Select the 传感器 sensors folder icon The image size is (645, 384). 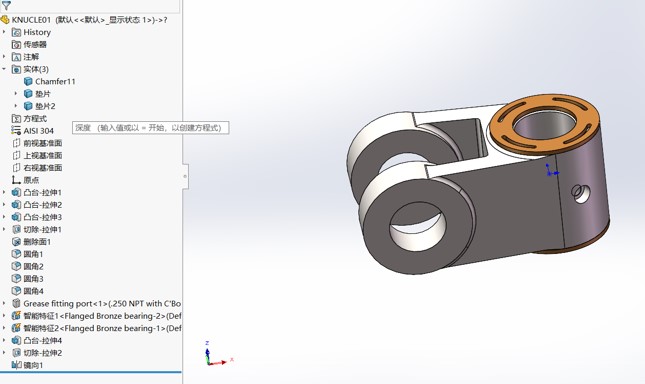tap(16, 44)
